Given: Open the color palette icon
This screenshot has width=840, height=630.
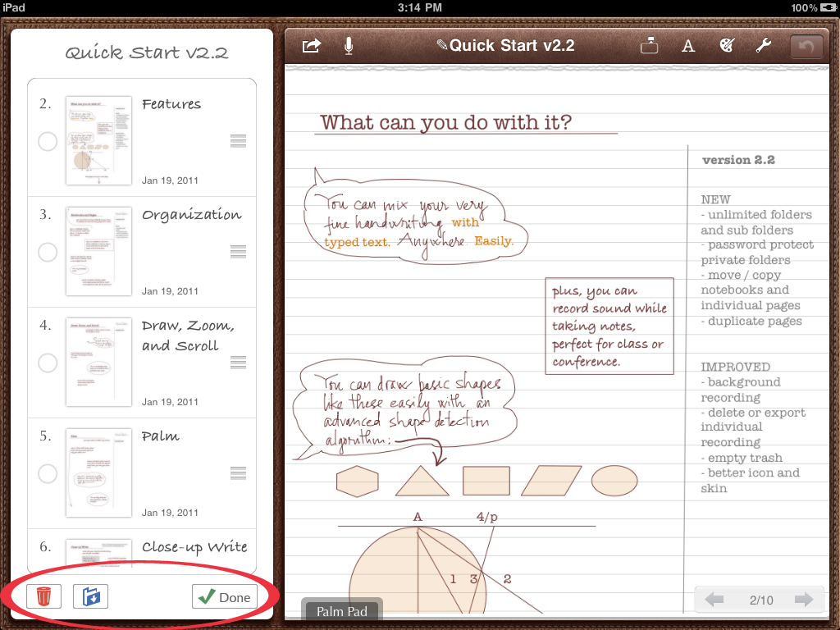Looking at the screenshot, I should point(727,46).
